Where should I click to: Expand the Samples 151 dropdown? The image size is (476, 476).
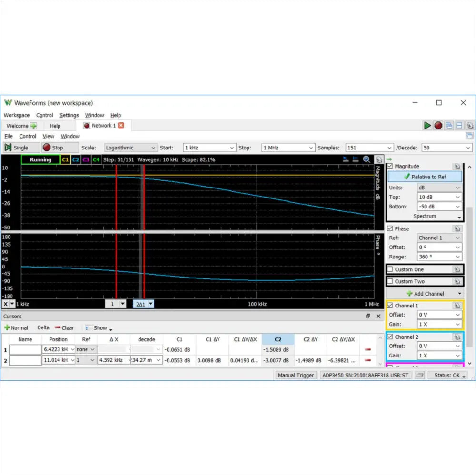point(369,148)
